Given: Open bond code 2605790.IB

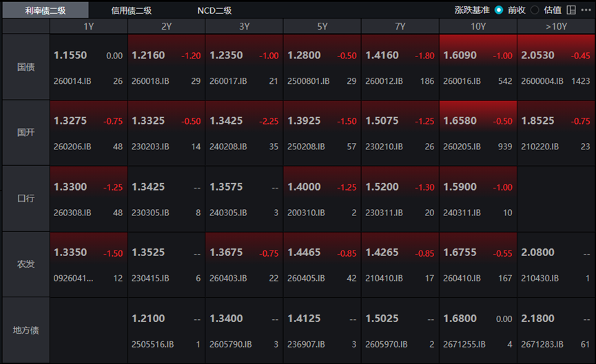Looking at the screenshot, I should 230,345.
